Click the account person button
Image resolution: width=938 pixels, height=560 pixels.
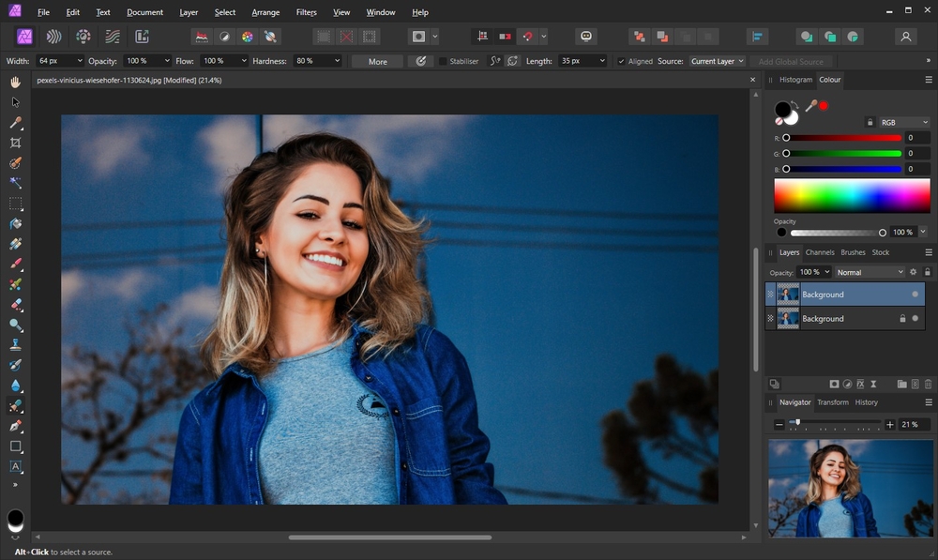click(x=906, y=36)
